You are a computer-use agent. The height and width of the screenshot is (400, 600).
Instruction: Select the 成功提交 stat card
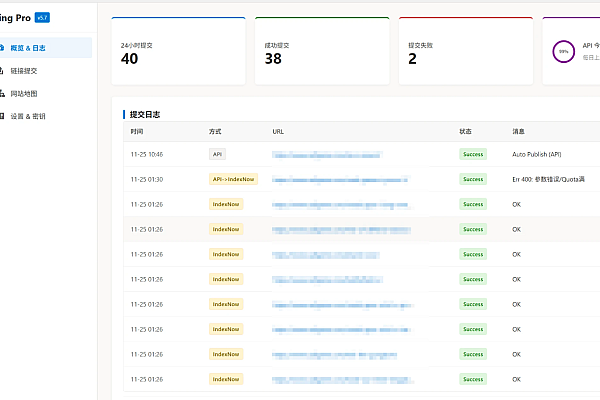(321, 51)
